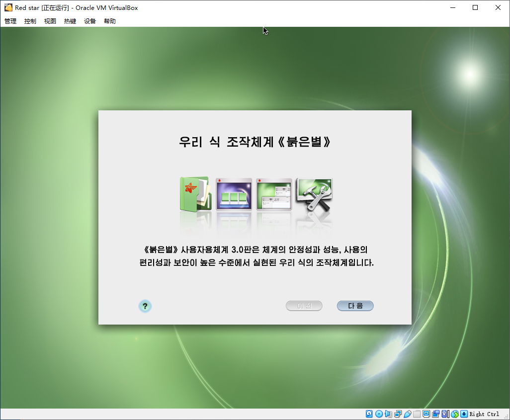Click the hammer and wrench tools icon

[x=314, y=195]
